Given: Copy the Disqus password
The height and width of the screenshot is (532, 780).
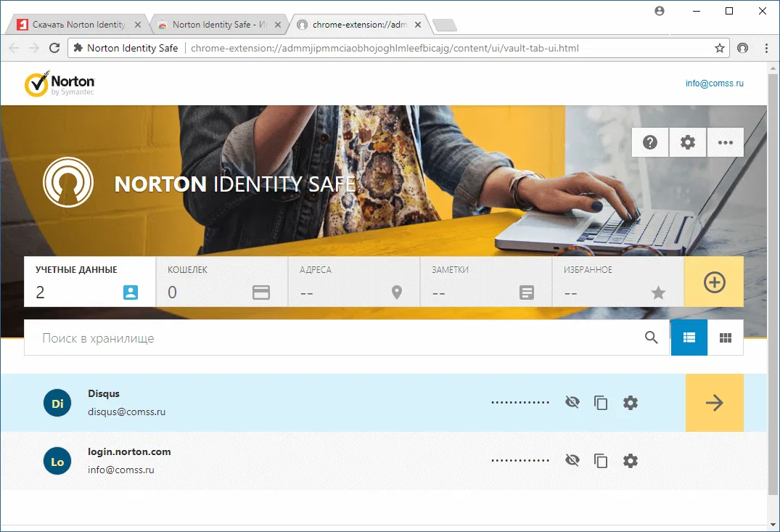Looking at the screenshot, I should (x=601, y=403).
